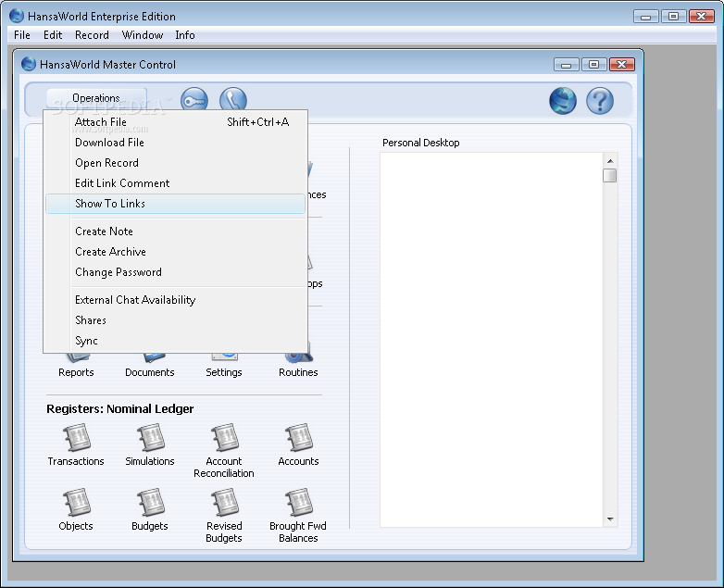Click the globe icon in toolbar
The image size is (724, 588).
click(563, 101)
